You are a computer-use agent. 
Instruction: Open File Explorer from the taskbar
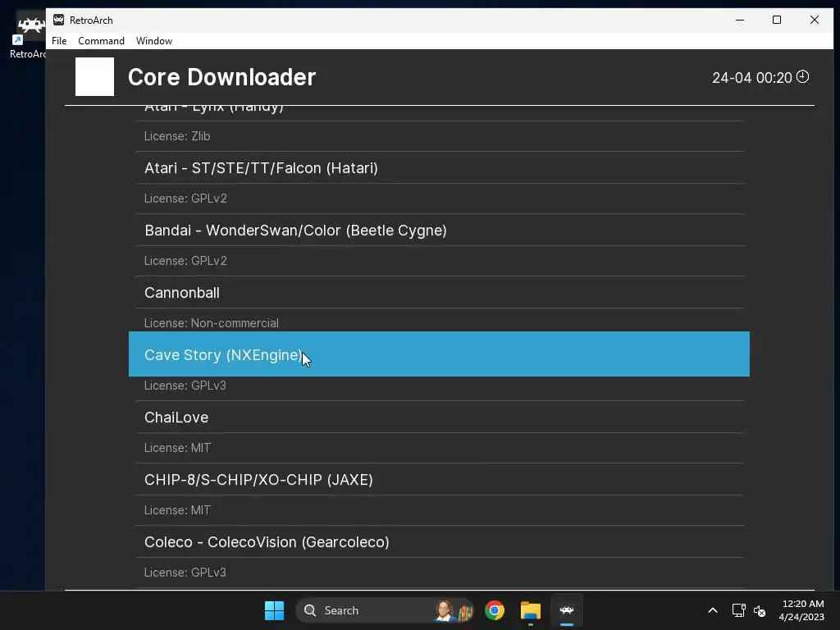point(531,610)
